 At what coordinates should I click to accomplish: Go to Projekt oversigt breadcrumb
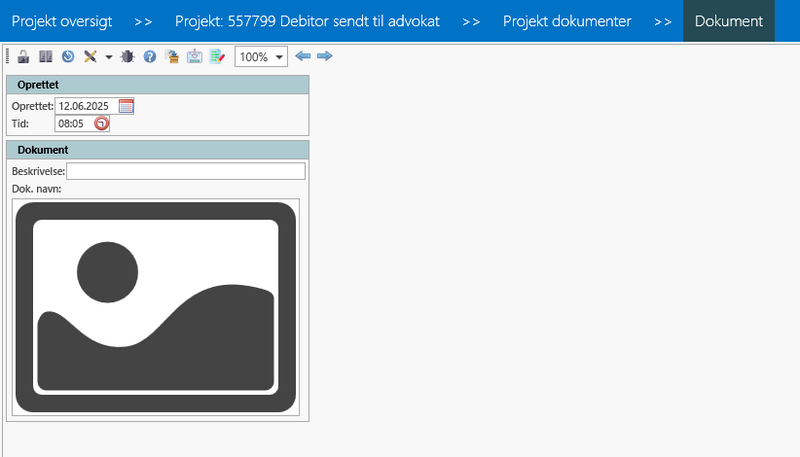(62, 21)
